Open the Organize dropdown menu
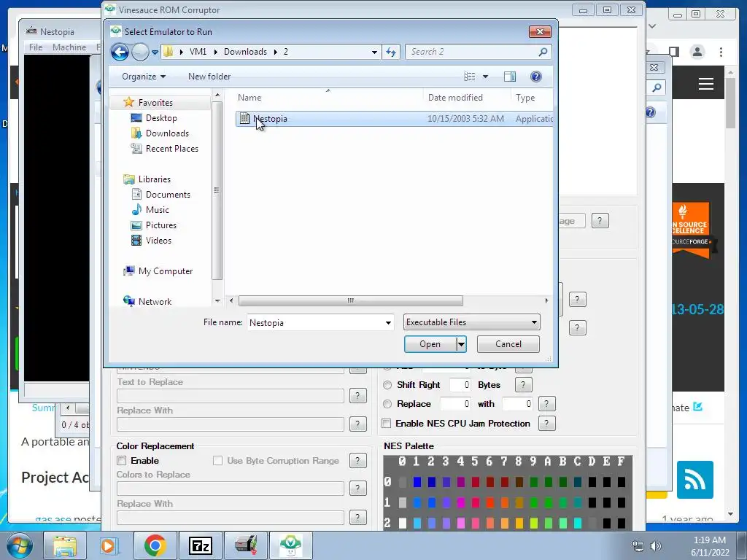The width and height of the screenshot is (747, 560). [x=144, y=77]
